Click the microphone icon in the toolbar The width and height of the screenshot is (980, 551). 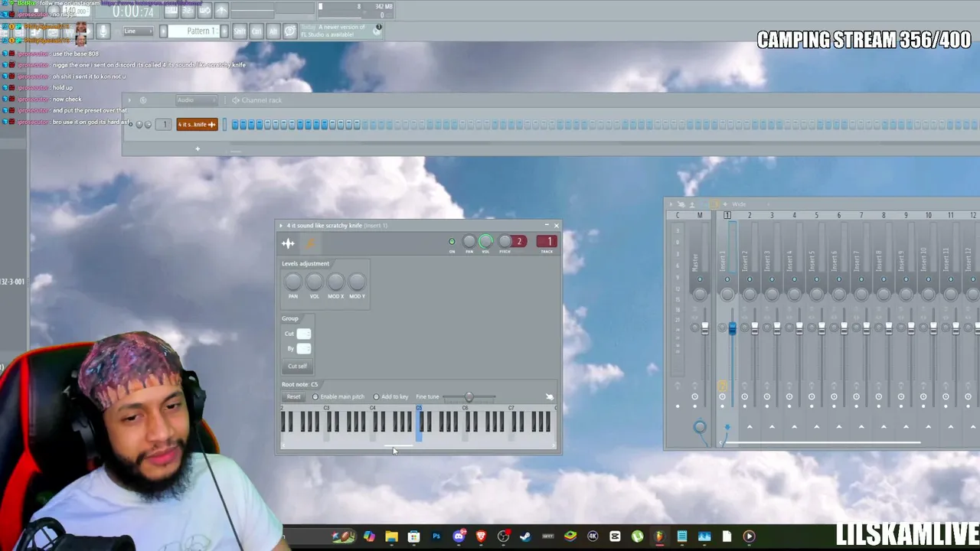[103, 31]
